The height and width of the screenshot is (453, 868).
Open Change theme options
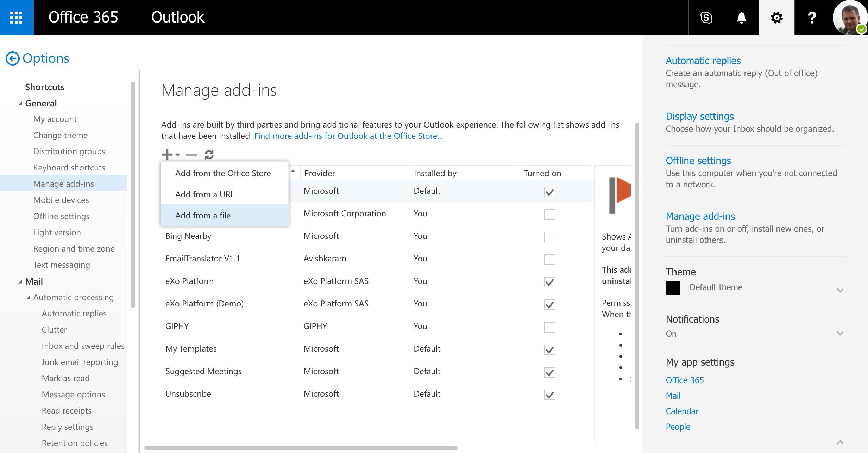(61, 135)
